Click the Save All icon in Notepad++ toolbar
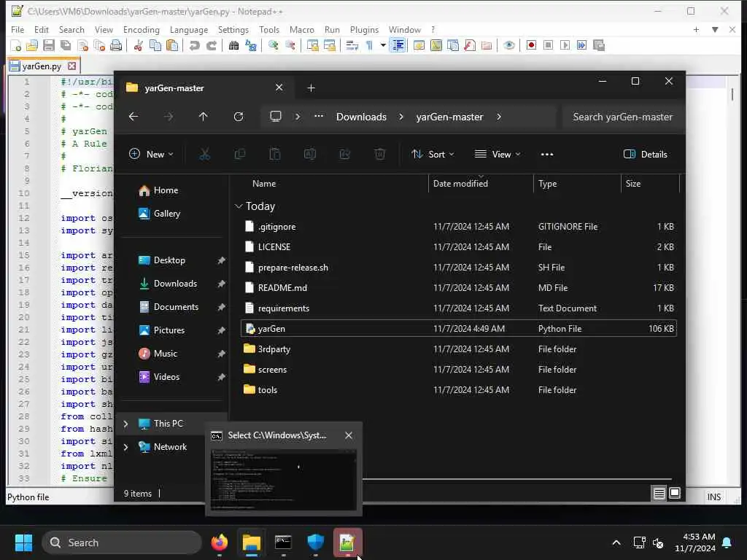747x560 pixels. (65, 46)
